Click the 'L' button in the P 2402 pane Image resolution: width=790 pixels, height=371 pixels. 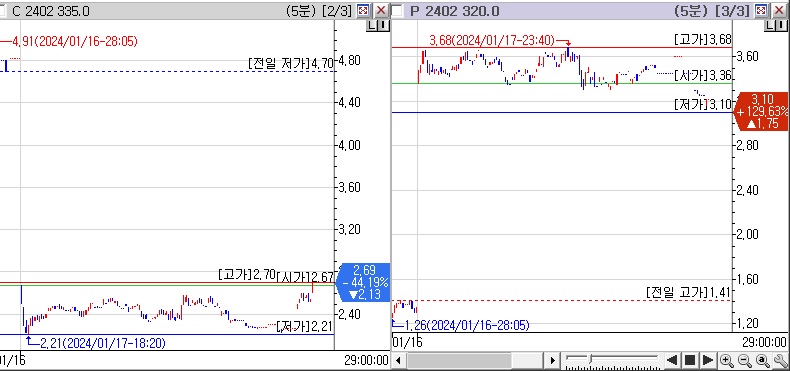(770, 25)
